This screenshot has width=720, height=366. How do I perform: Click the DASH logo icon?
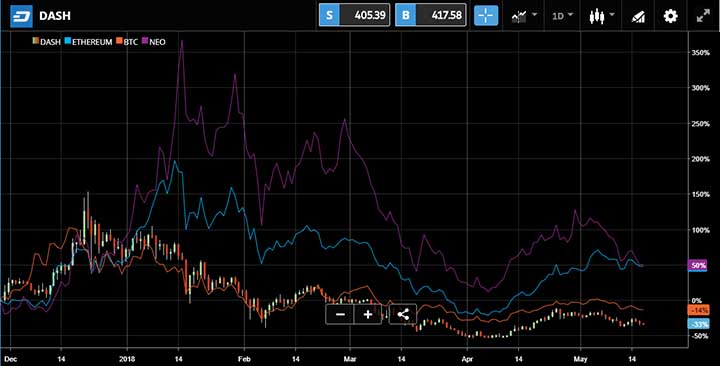[21, 16]
